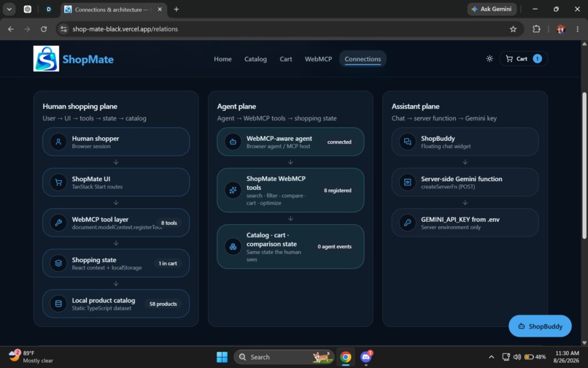Click the Chrome taskbar icon

345,357
